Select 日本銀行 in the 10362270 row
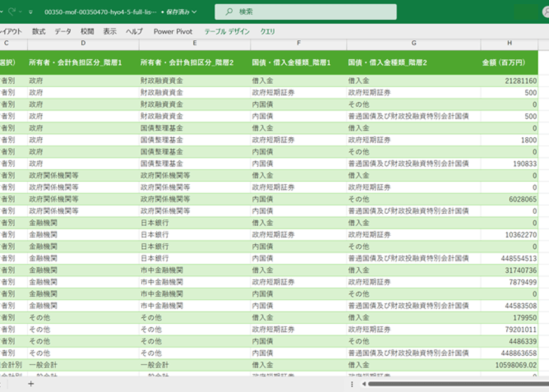This screenshot has width=549, height=392. (x=195, y=235)
